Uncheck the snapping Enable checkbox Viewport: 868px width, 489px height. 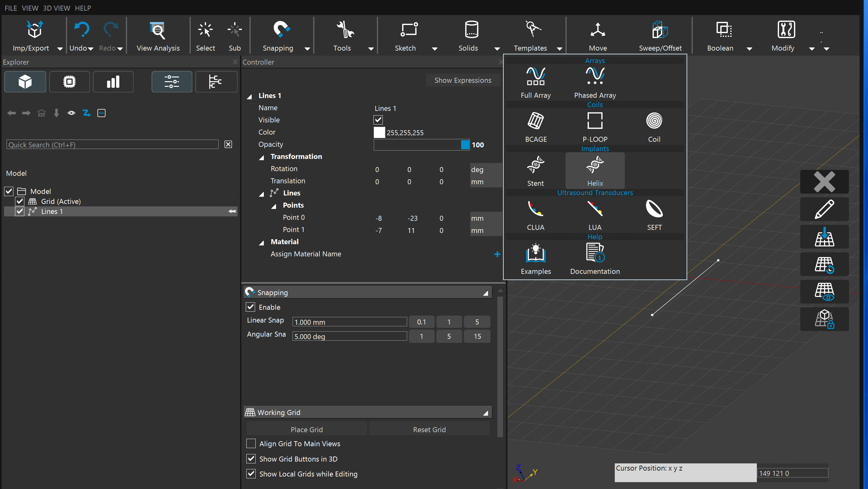coord(250,307)
